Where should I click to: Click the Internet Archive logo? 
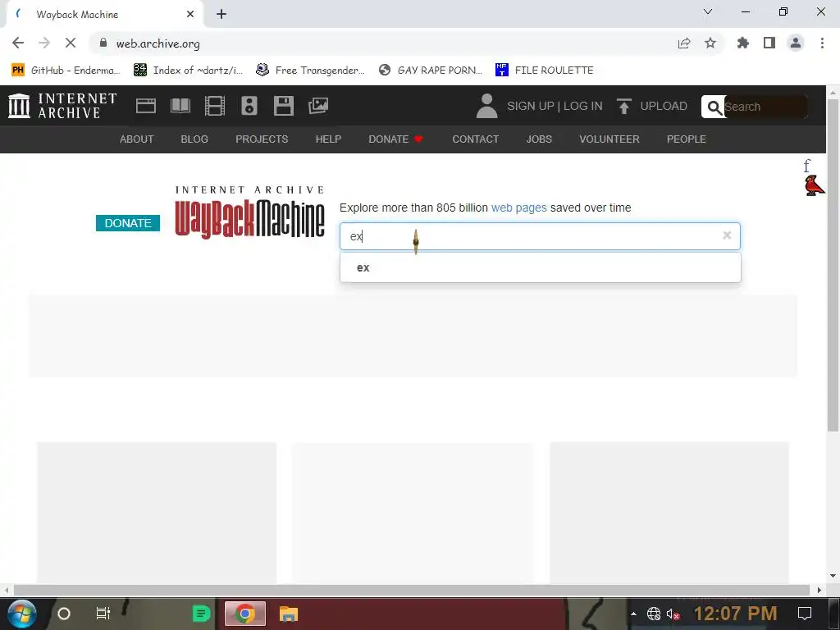pyautogui.click(x=62, y=106)
